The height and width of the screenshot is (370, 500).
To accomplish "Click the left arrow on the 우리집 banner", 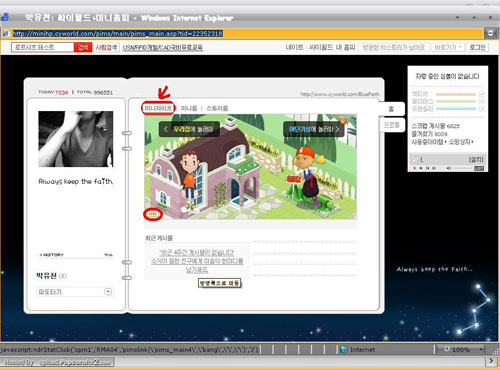I will (x=166, y=129).
